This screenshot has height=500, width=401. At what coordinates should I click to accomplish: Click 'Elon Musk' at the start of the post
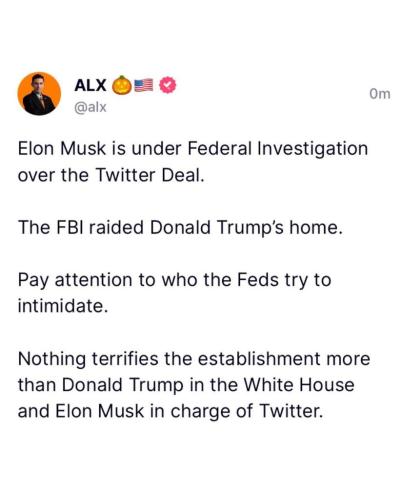pos(62,149)
